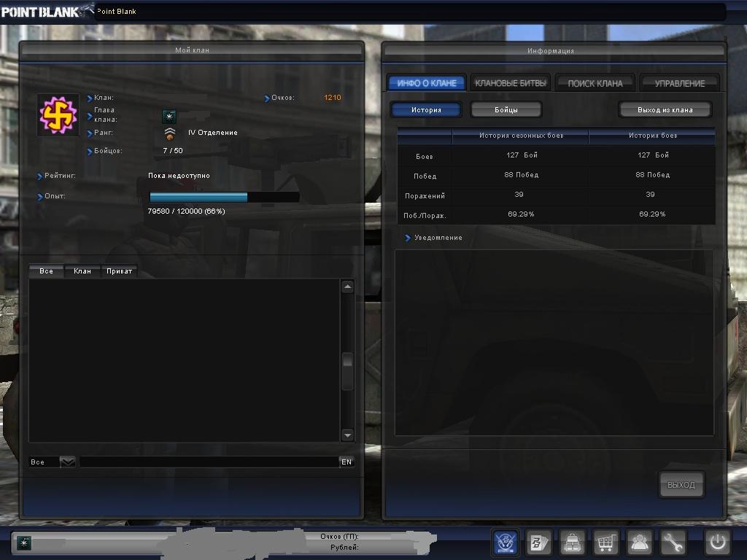Toggle the EN chat language button

[347, 462]
